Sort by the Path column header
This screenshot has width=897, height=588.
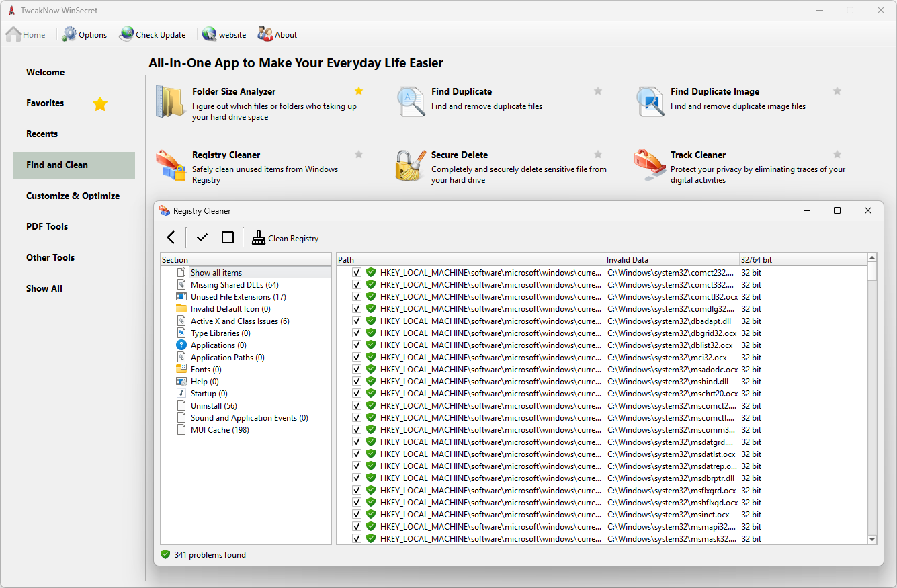coord(470,259)
